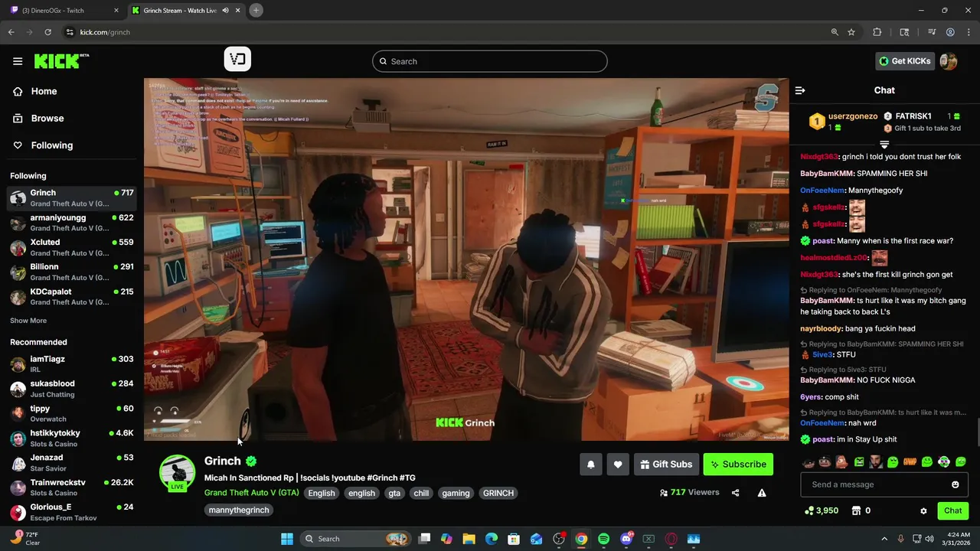Click the 3,950 channel points balance
The width and height of the screenshot is (980, 551).
[821, 510]
